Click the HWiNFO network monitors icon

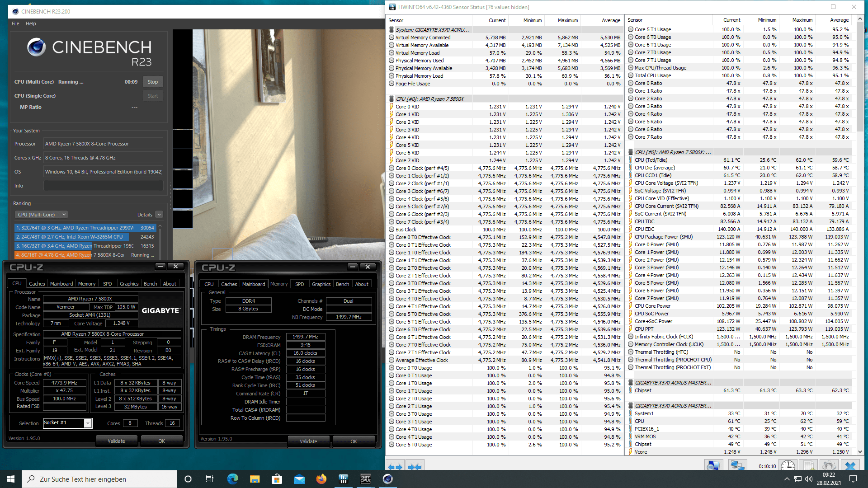737,466
